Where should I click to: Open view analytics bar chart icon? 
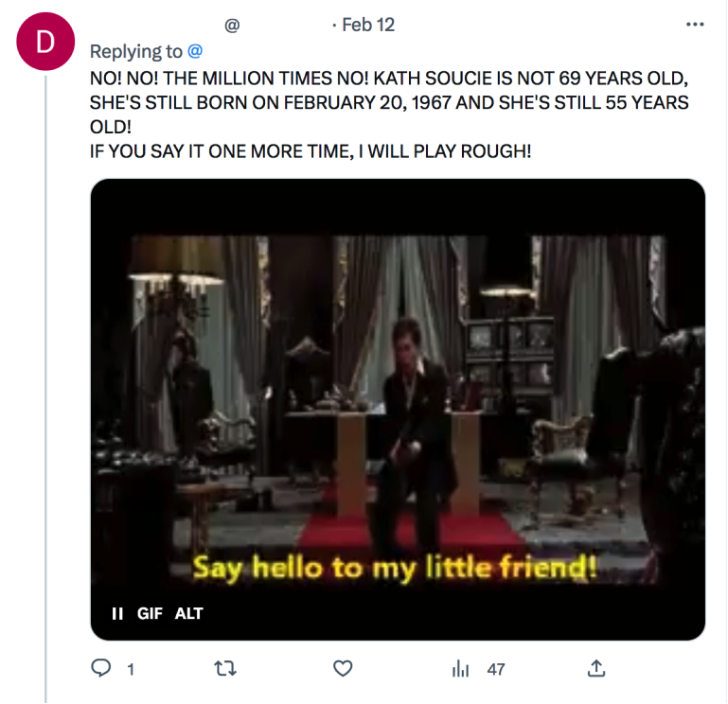click(x=461, y=669)
